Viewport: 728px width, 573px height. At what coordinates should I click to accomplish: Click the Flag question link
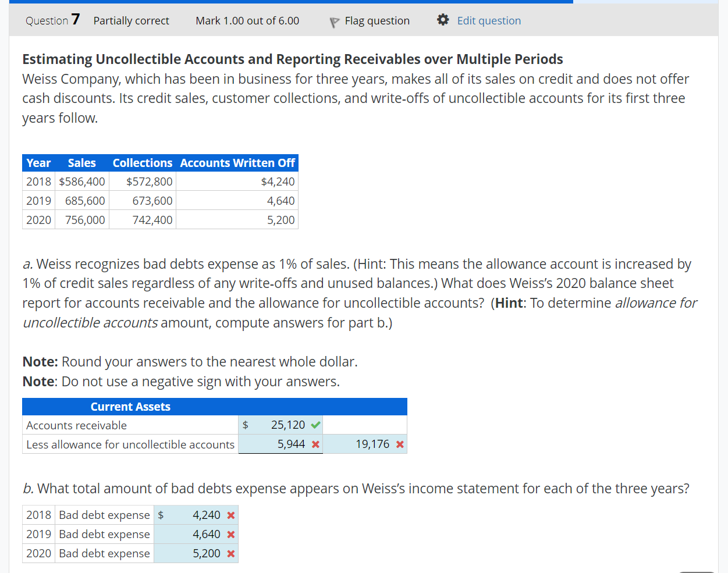coord(377,20)
